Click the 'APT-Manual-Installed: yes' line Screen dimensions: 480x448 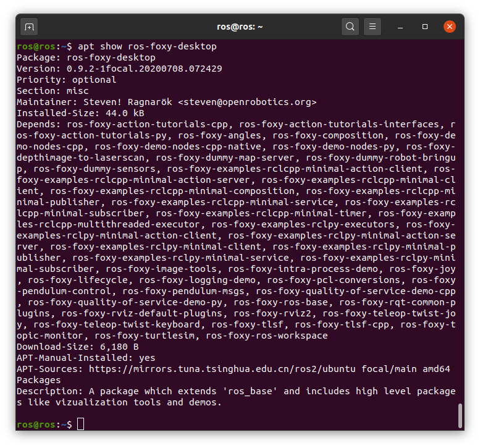click(x=86, y=358)
